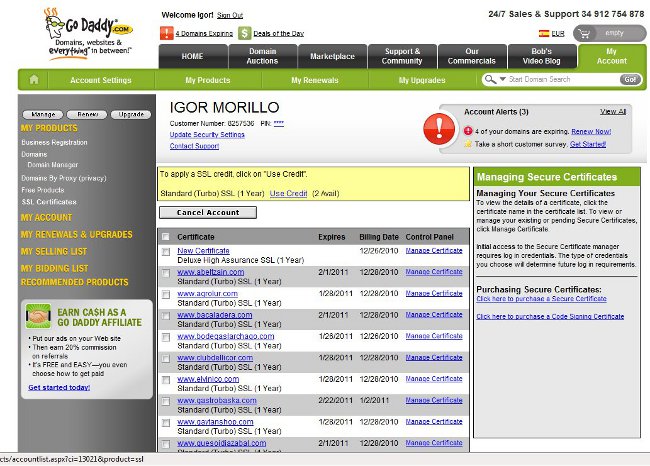Toggle the select-all certificates checkbox in header
This screenshot has width=650, height=466.
[166, 237]
